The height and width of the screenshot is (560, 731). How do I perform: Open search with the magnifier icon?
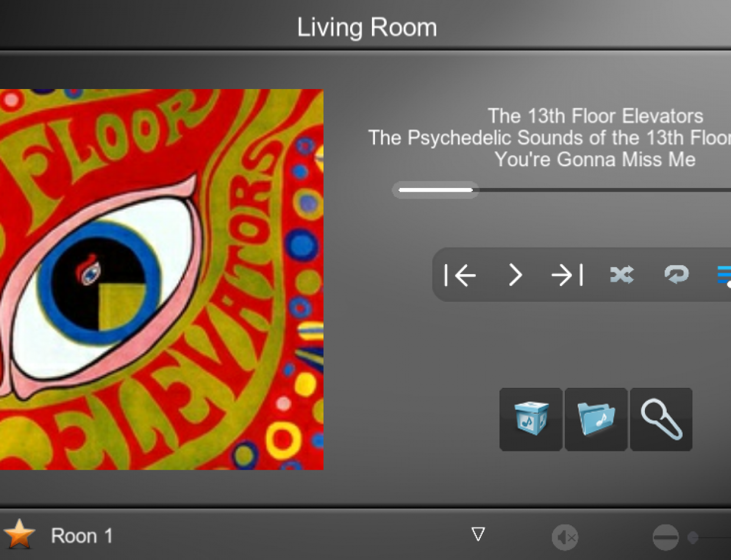[x=661, y=419]
